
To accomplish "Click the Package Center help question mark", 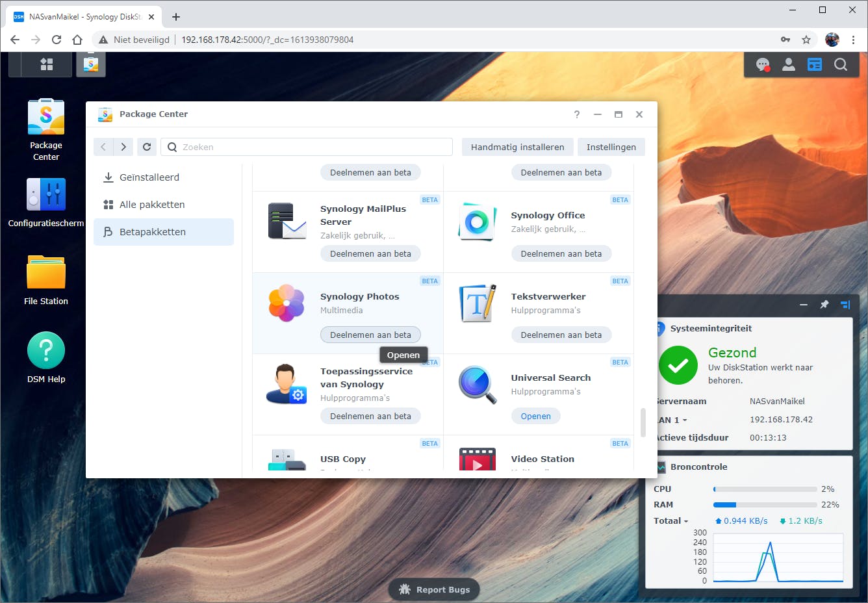I will [577, 114].
